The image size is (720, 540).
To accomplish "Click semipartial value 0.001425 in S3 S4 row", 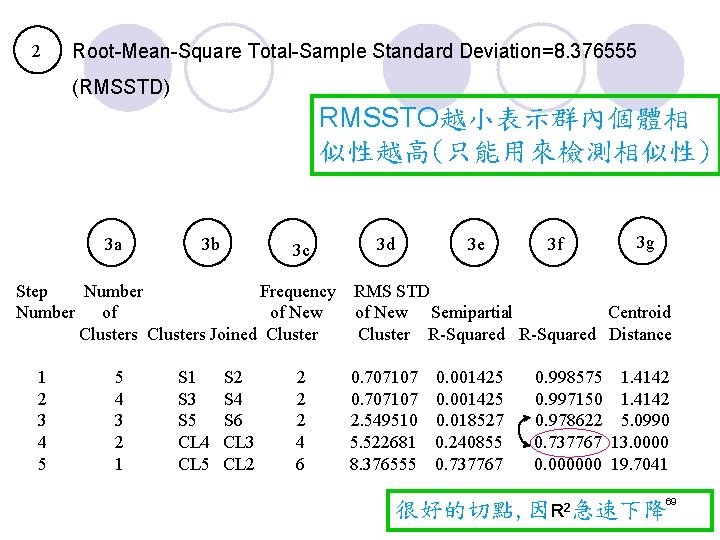I will 469,399.
